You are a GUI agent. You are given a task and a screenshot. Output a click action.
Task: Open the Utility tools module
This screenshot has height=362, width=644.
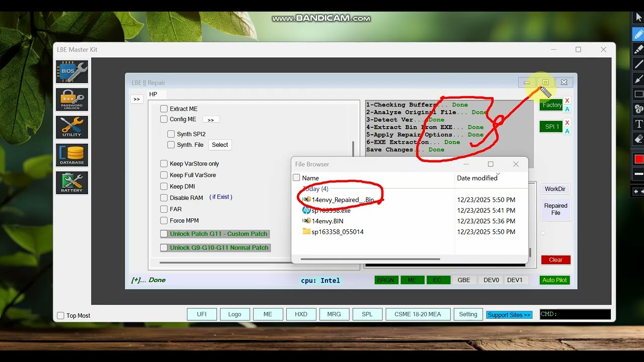[x=72, y=128]
